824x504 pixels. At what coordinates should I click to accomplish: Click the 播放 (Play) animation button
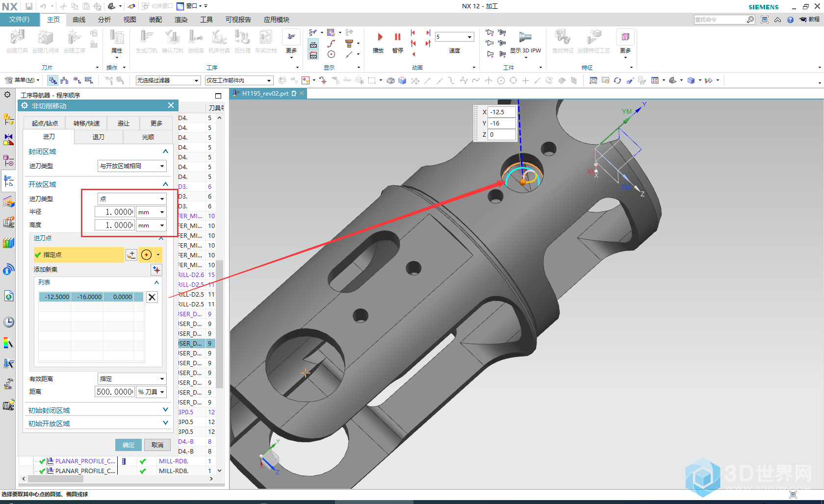pos(378,41)
